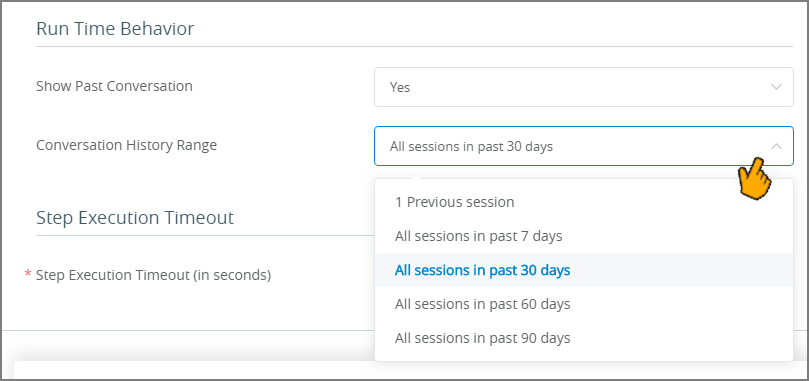Image resolution: width=809 pixels, height=381 pixels.
Task: Click the Show Past Conversation label
Action: 114,86
